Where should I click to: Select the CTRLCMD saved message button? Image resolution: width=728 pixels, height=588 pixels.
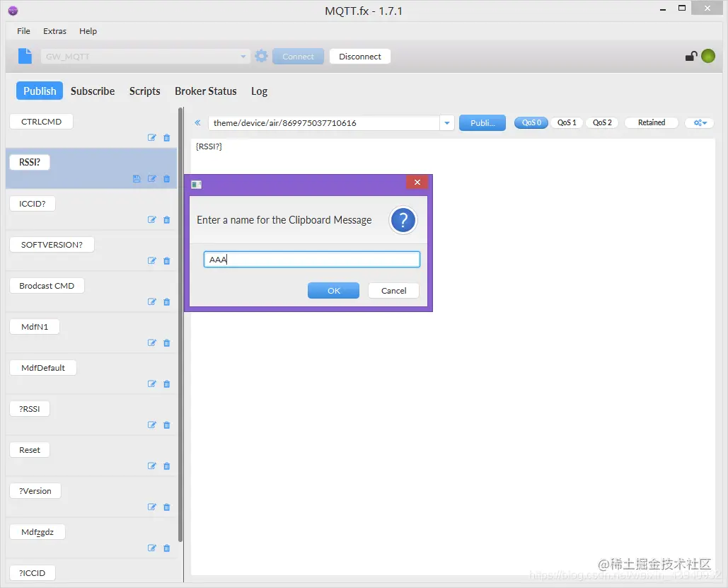coord(41,122)
